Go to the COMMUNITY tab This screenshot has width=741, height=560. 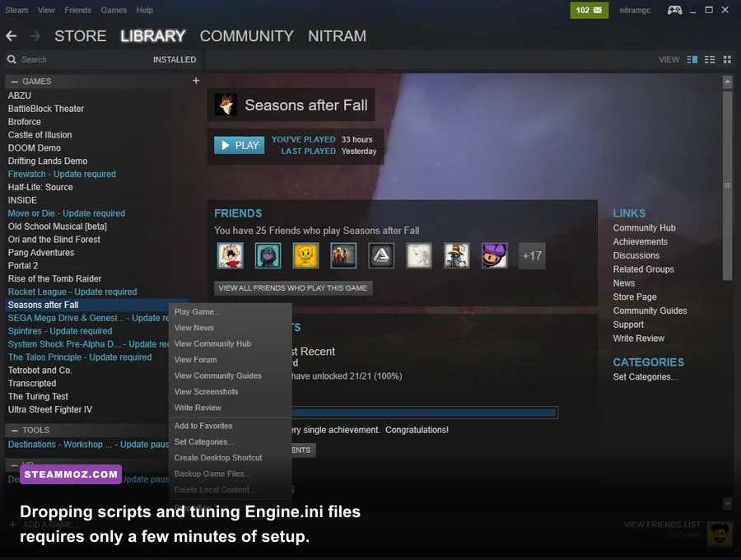[x=247, y=36]
